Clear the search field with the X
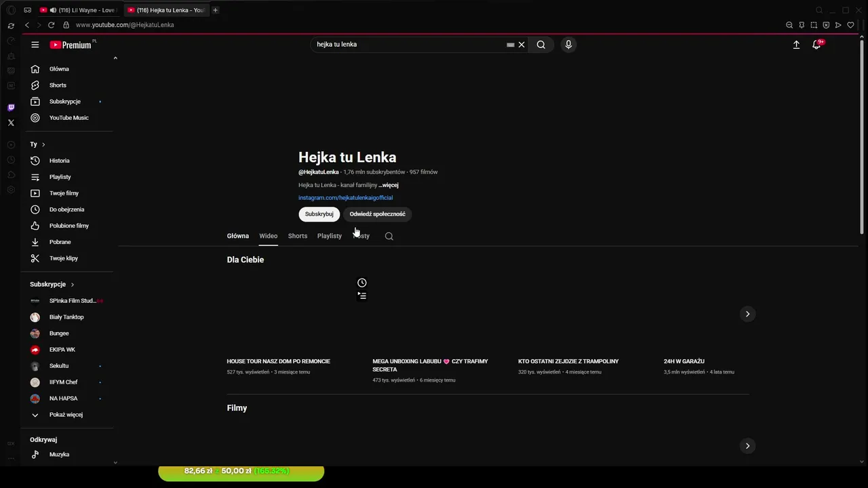The image size is (868, 488). click(x=521, y=45)
